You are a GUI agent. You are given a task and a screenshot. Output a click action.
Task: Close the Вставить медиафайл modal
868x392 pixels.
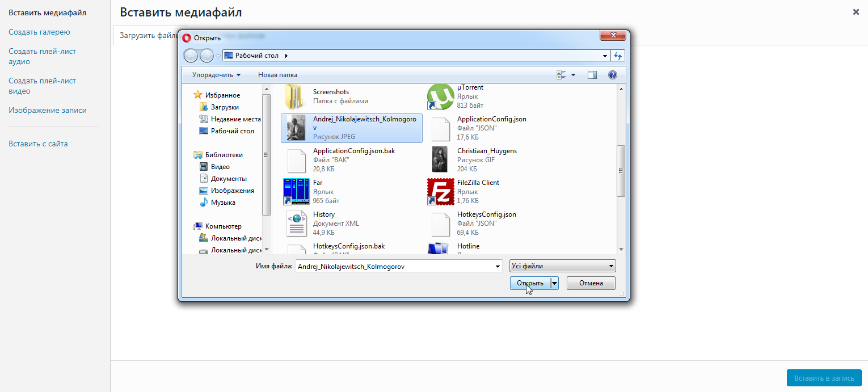coord(856,12)
